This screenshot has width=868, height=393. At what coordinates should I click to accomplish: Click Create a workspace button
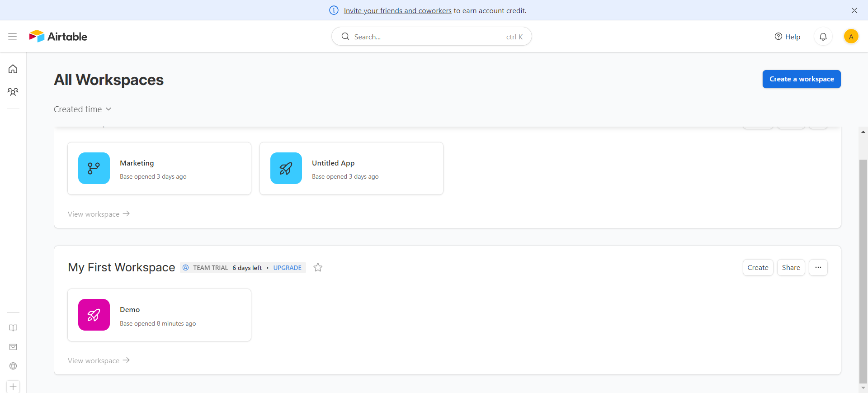(x=802, y=79)
